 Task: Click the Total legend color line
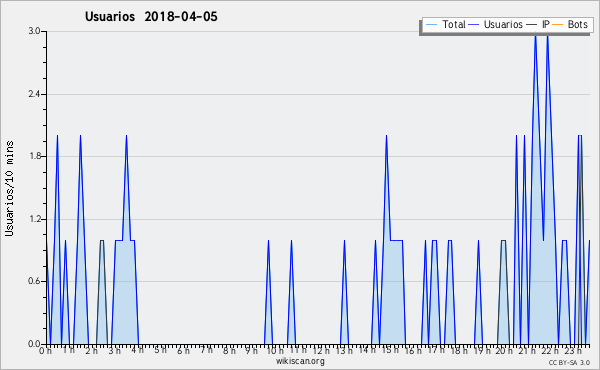431,24
